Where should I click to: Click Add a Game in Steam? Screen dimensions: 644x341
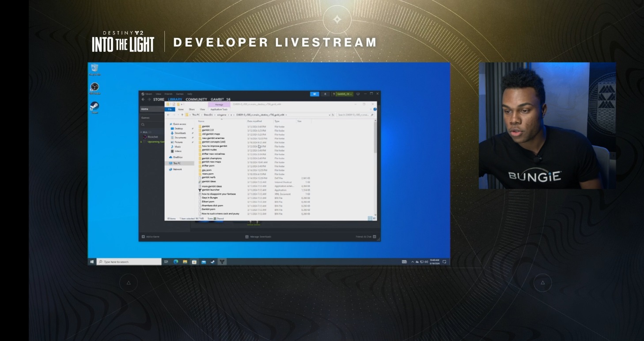(x=150, y=237)
